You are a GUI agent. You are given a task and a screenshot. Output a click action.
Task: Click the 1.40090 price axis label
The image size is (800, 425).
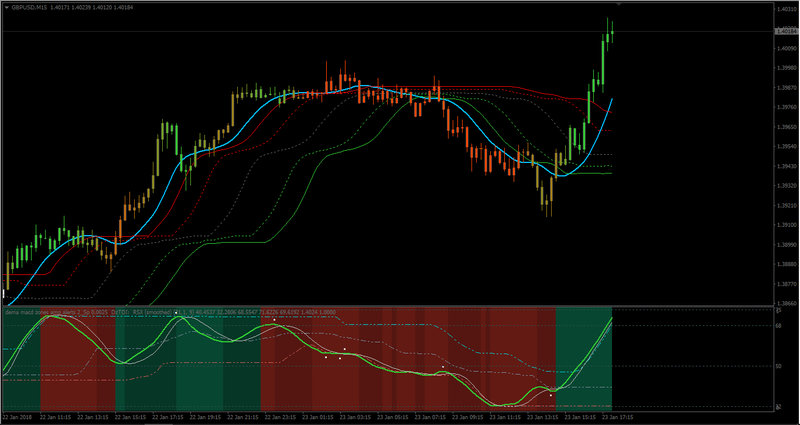pyautogui.click(x=786, y=49)
